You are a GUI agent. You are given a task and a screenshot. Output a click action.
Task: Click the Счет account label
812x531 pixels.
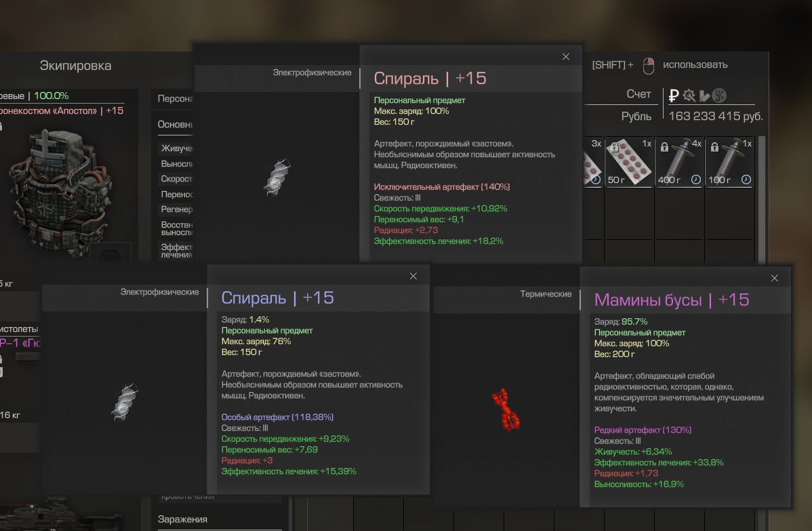coord(638,94)
